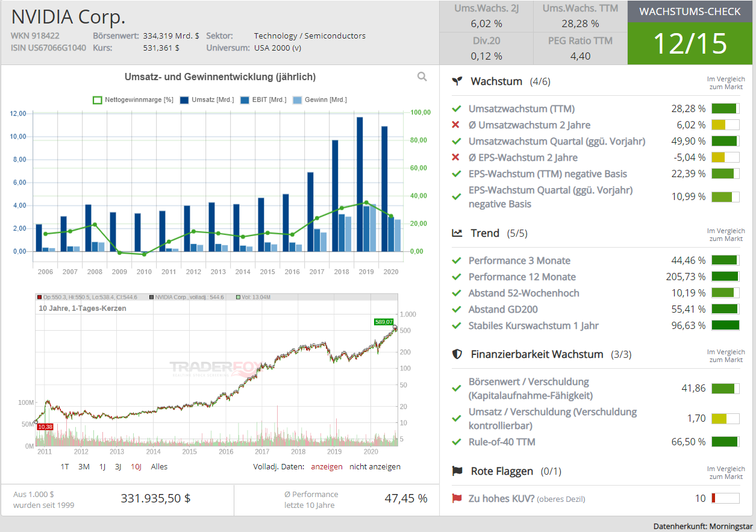Click the Umsatzwachstum (TTM) comparison bar
756x532 pixels.
(x=725, y=108)
